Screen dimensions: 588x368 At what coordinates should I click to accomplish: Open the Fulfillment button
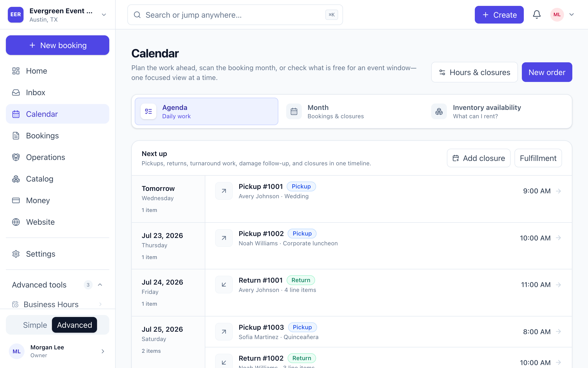(x=538, y=158)
